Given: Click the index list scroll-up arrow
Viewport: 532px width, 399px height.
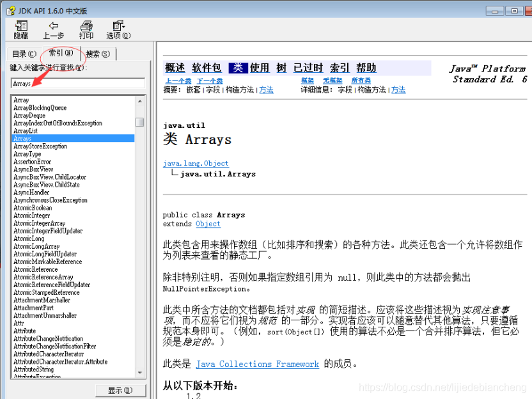Looking at the screenshot, I should tap(140, 101).
